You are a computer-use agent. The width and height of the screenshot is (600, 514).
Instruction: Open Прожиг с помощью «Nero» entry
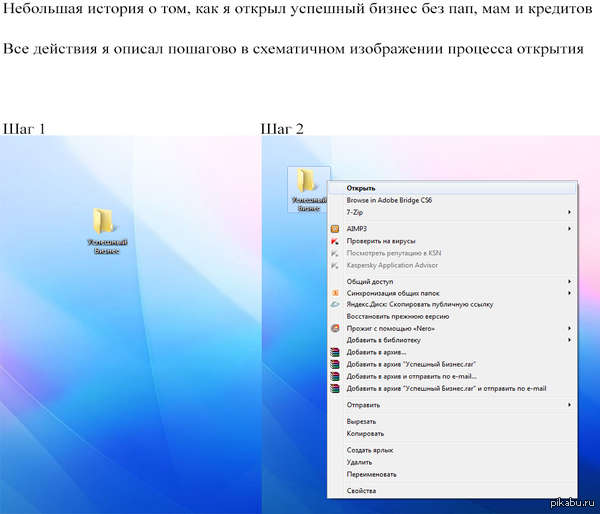tap(452, 328)
